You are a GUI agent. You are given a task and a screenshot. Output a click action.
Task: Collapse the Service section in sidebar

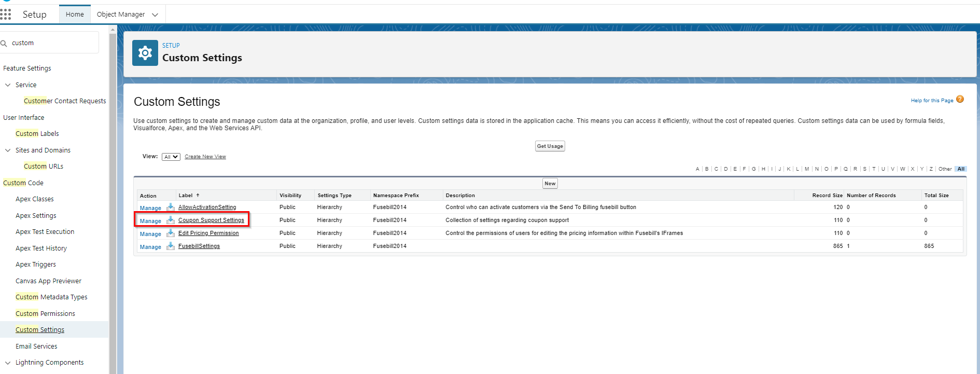click(x=8, y=85)
